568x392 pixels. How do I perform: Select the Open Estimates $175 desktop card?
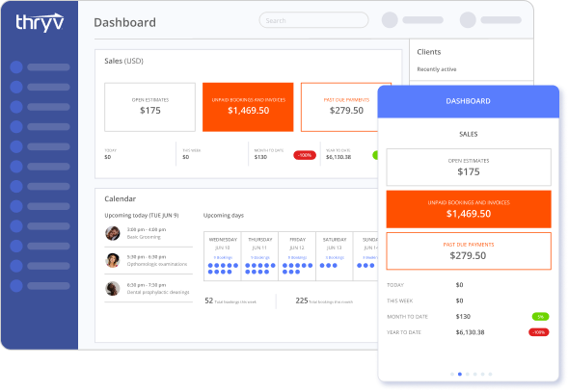pos(150,107)
